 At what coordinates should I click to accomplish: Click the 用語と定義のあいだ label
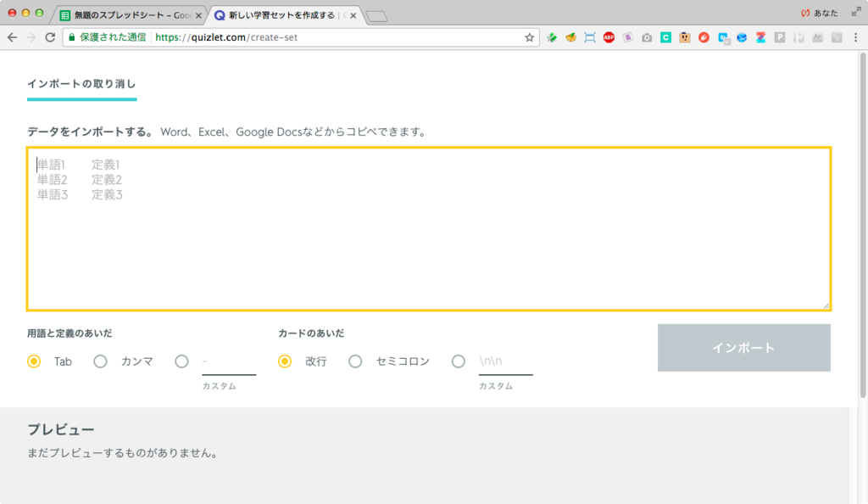(x=70, y=333)
